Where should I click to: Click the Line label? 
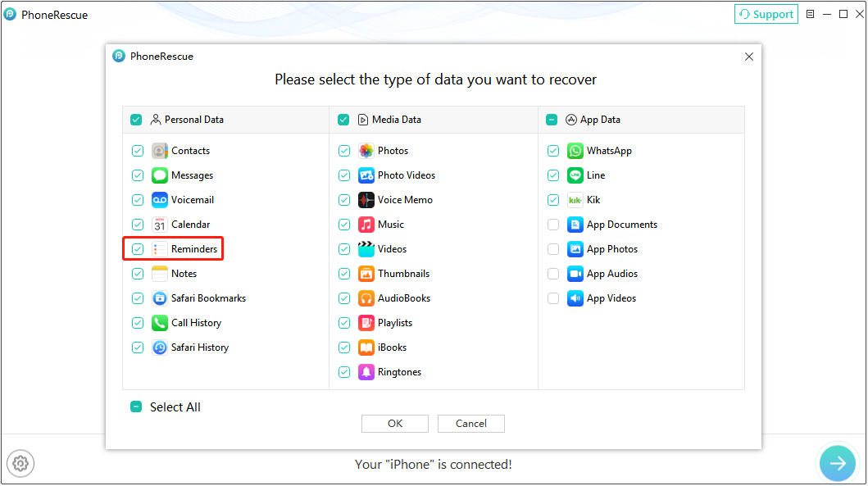[x=596, y=175]
